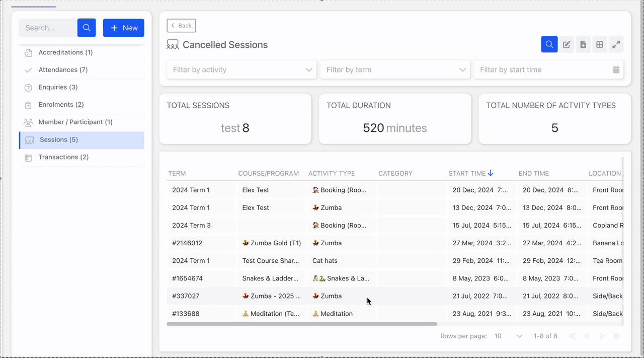
Task: Open the Accreditations (1) sidebar item
Action: (82, 52)
